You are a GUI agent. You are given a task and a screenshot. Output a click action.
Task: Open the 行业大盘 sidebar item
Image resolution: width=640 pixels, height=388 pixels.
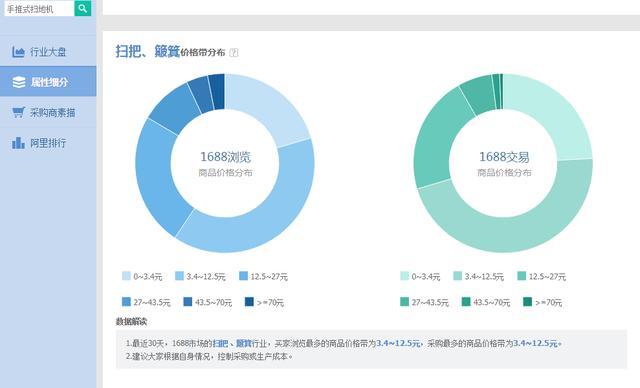point(48,52)
